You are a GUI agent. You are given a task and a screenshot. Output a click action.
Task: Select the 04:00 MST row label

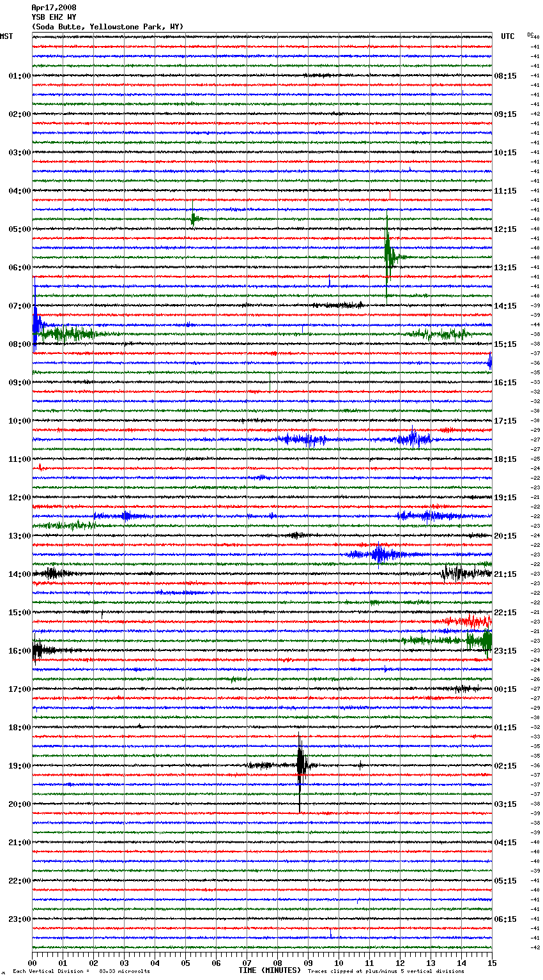[20, 191]
